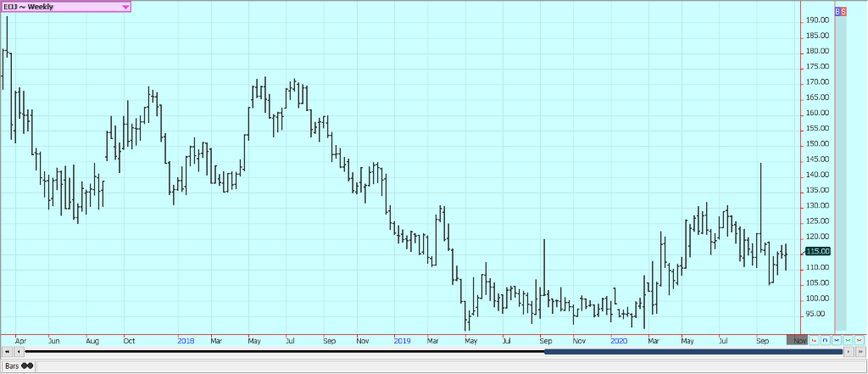Click the 170.00 price axis label

(x=818, y=82)
